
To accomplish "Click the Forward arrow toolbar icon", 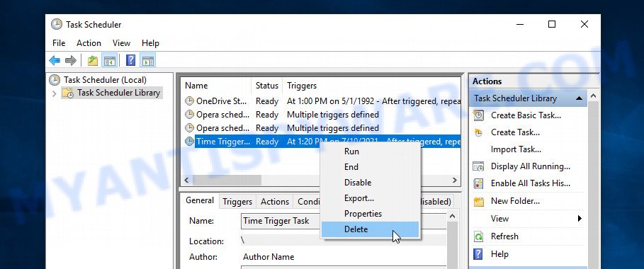I will click(x=71, y=61).
